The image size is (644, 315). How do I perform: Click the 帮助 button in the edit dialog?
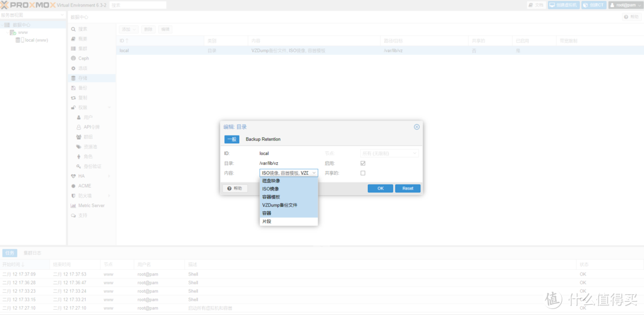[x=235, y=189]
